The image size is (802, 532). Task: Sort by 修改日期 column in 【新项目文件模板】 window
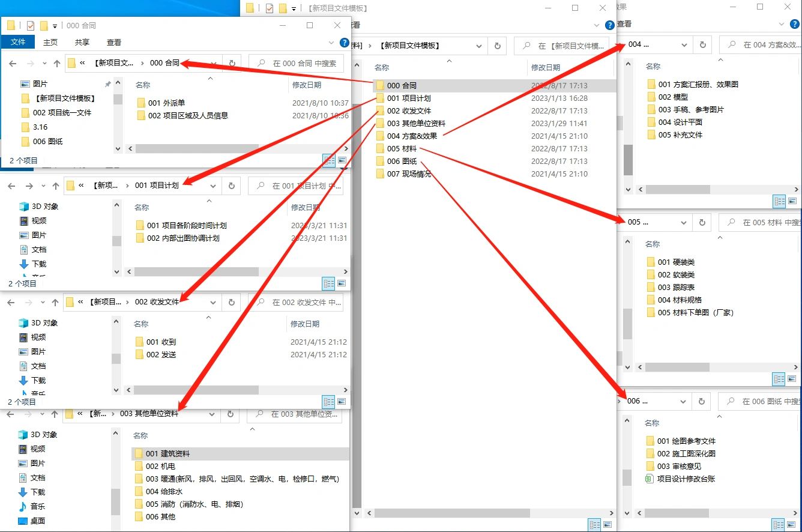(x=545, y=67)
